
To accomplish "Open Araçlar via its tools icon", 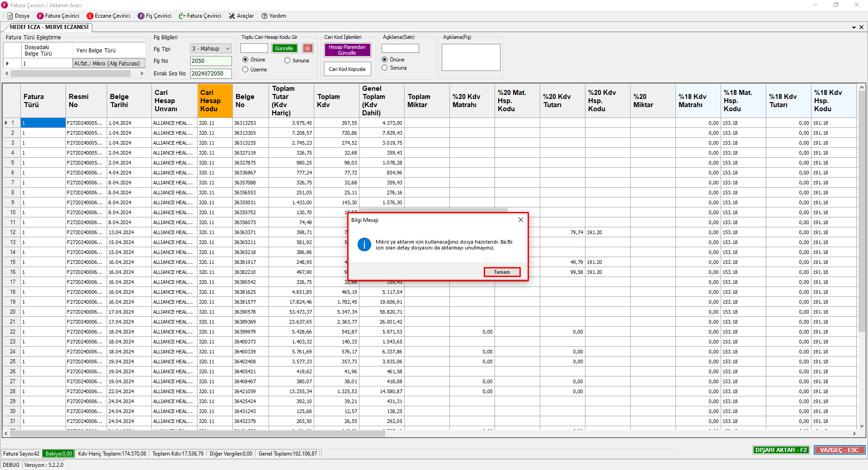I will click(232, 16).
